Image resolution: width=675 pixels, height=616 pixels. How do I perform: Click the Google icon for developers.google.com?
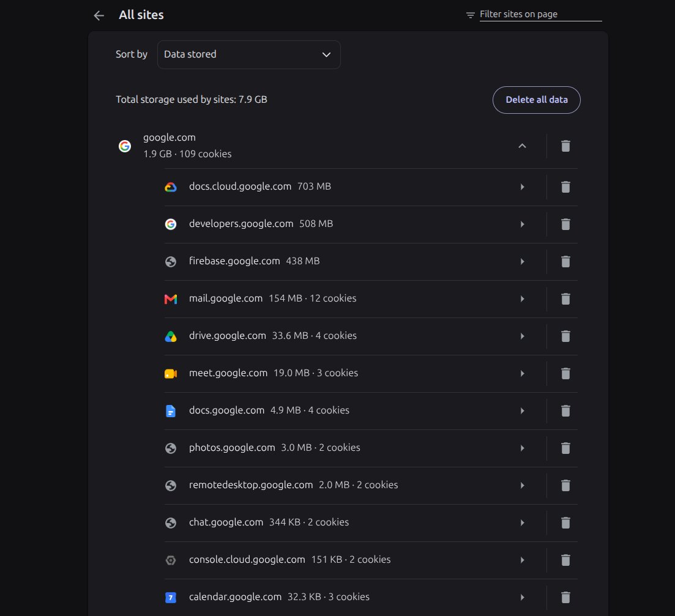coord(171,224)
